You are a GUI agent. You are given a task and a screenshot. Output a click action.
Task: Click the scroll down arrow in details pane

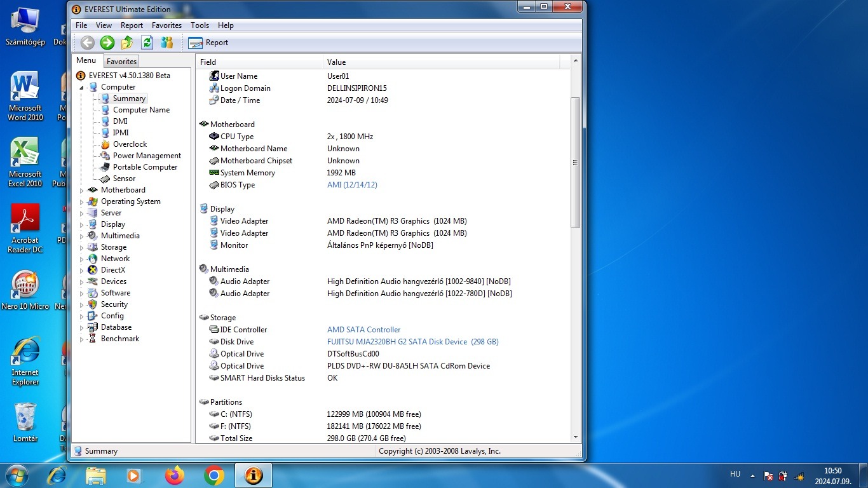(x=576, y=437)
